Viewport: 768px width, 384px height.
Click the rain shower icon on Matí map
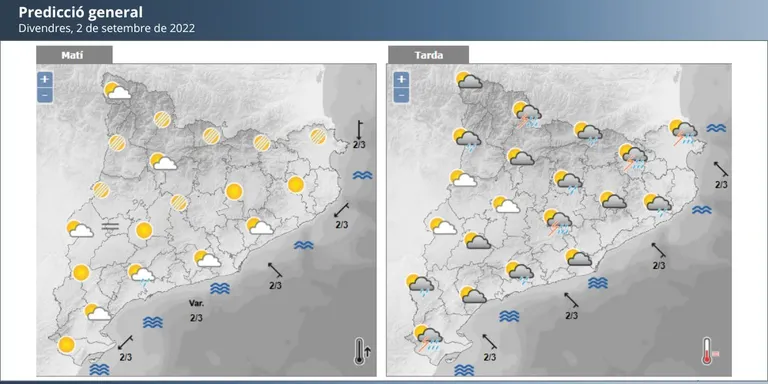(141, 275)
